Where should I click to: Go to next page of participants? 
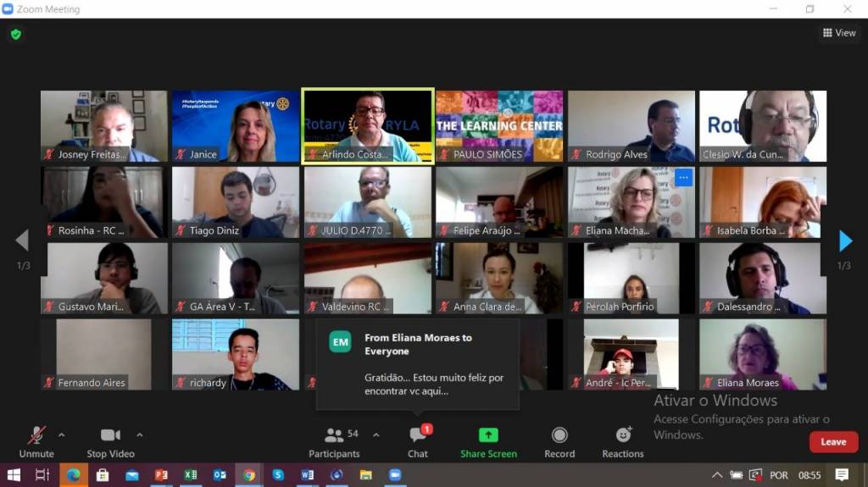point(845,241)
